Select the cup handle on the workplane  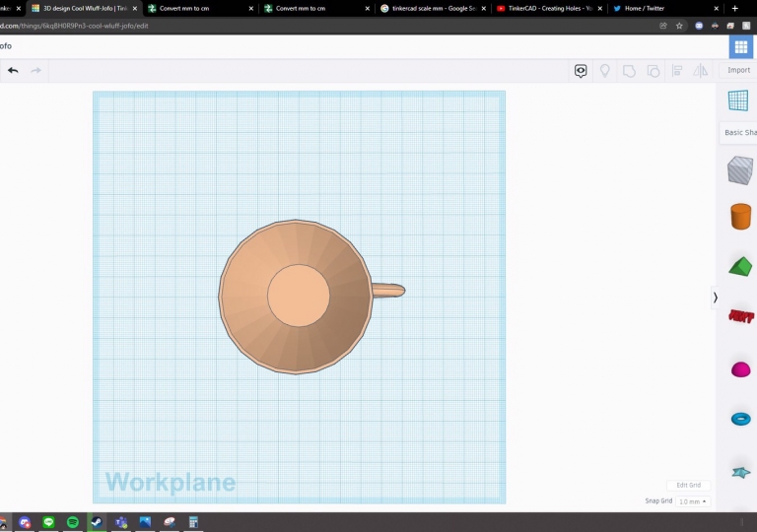coord(389,291)
